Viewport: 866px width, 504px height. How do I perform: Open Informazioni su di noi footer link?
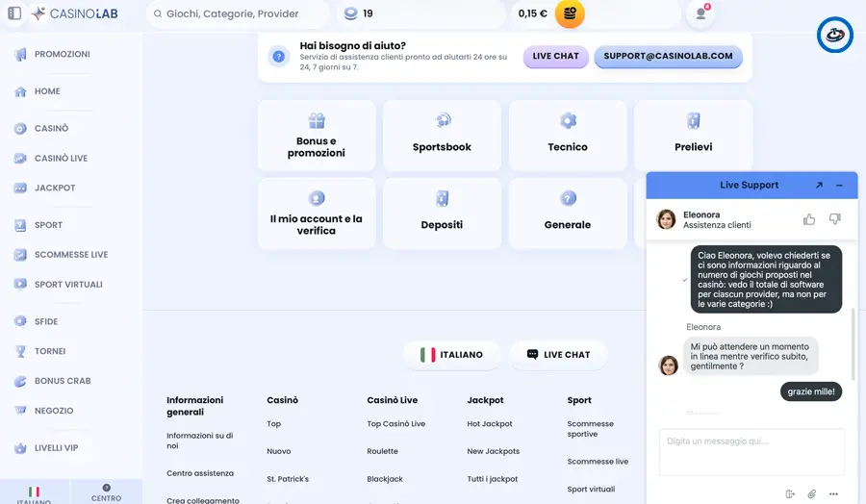200,441
